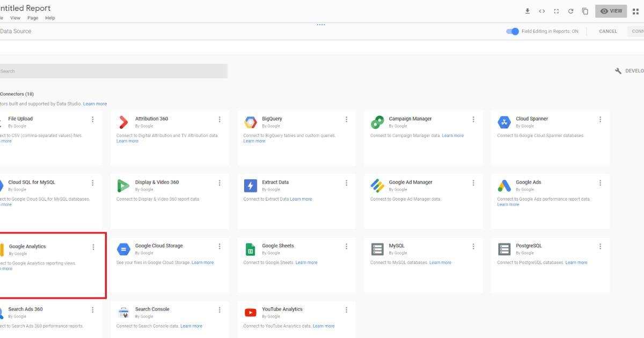Image resolution: width=644 pixels, height=338 pixels.
Task: Open Developer resources with the wrench icon
Action: (x=618, y=70)
